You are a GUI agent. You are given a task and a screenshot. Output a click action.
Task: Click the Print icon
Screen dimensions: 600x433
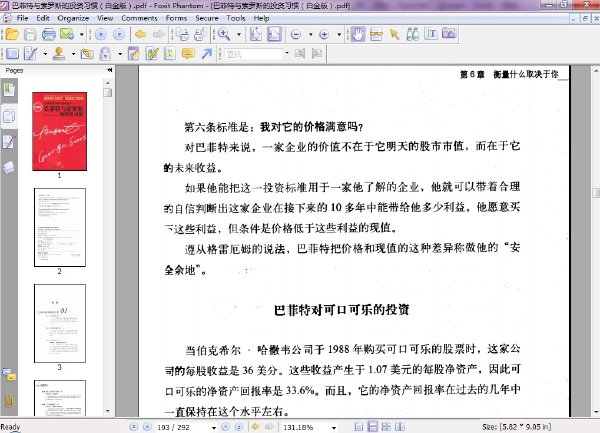point(49,34)
